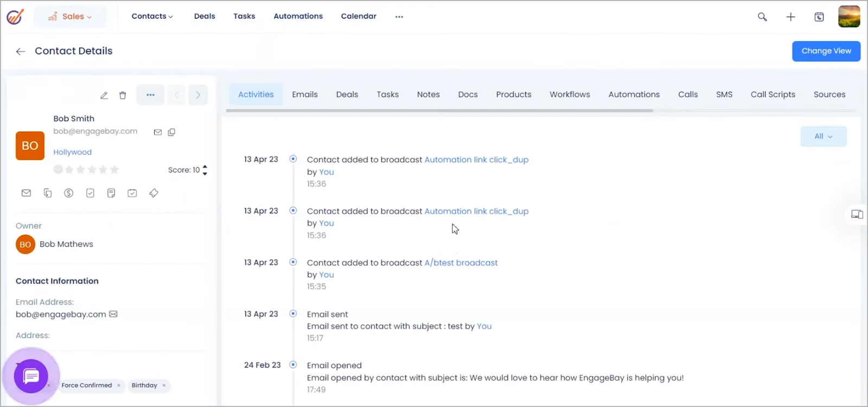Click envelope icon beside Email Address field
The width and height of the screenshot is (868, 407).
click(x=113, y=314)
